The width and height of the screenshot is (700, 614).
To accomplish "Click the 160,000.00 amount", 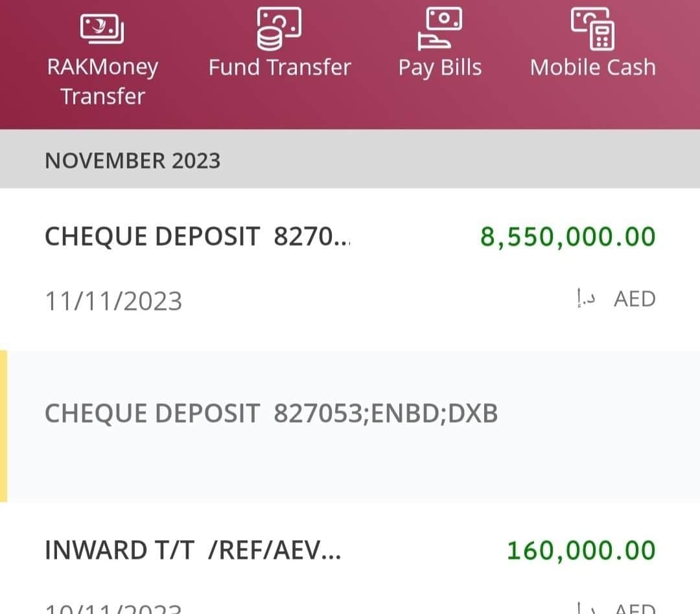I will 581,550.
